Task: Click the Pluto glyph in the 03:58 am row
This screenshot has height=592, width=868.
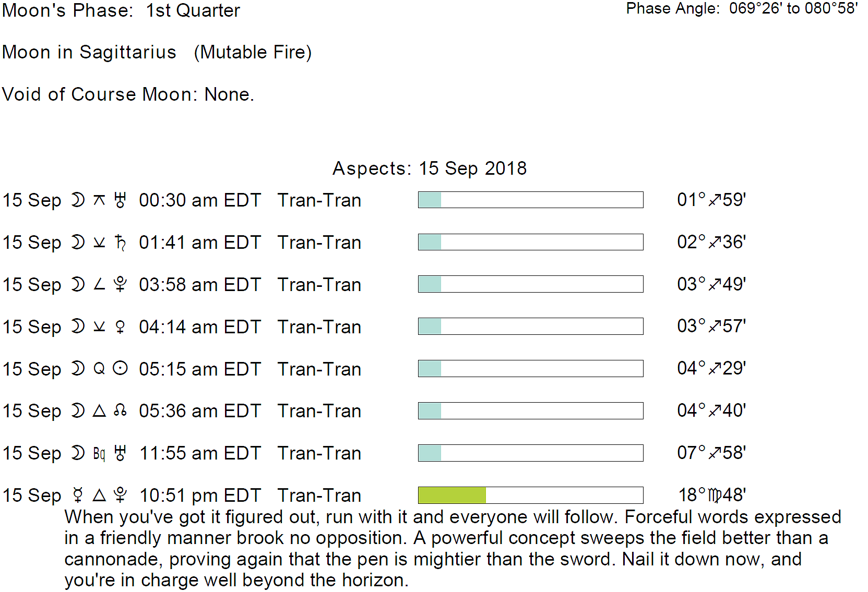Action: click(x=121, y=285)
